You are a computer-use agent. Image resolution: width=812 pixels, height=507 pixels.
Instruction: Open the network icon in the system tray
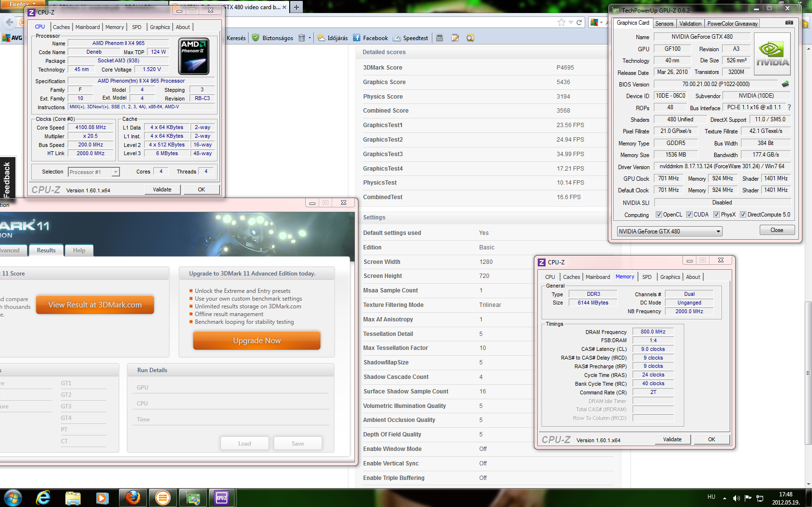point(760,498)
